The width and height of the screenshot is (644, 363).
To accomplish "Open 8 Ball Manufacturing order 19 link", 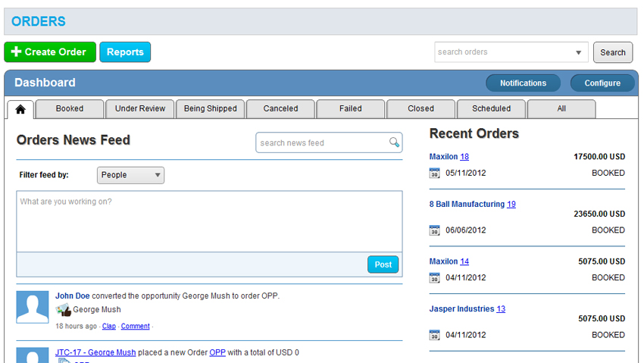I will [511, 204].
